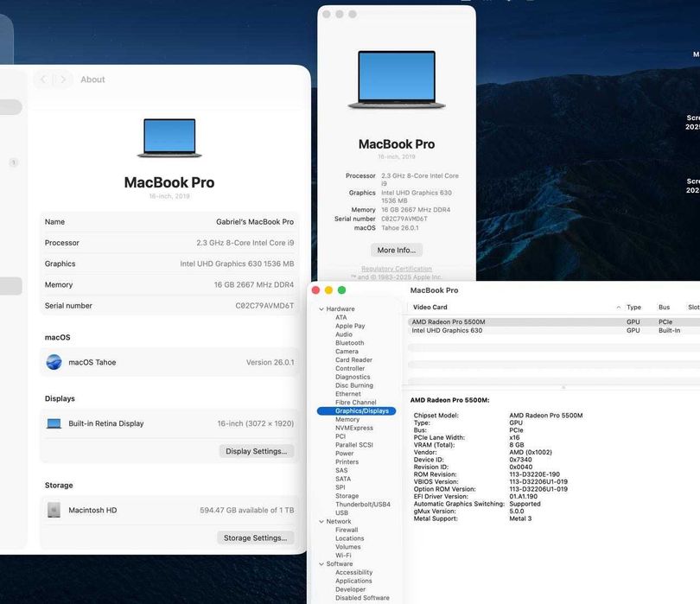Screen dimensions: 700x604
Task: Select USB in the Hardware list
Action: tap(341, 512)
